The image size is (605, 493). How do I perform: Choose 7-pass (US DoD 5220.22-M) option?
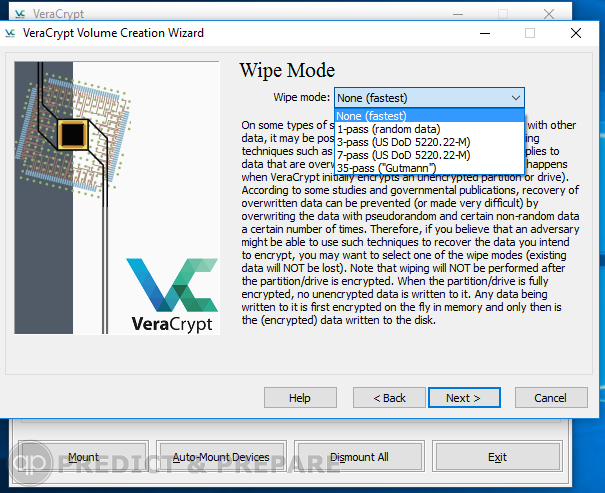[x=429, y=155]
